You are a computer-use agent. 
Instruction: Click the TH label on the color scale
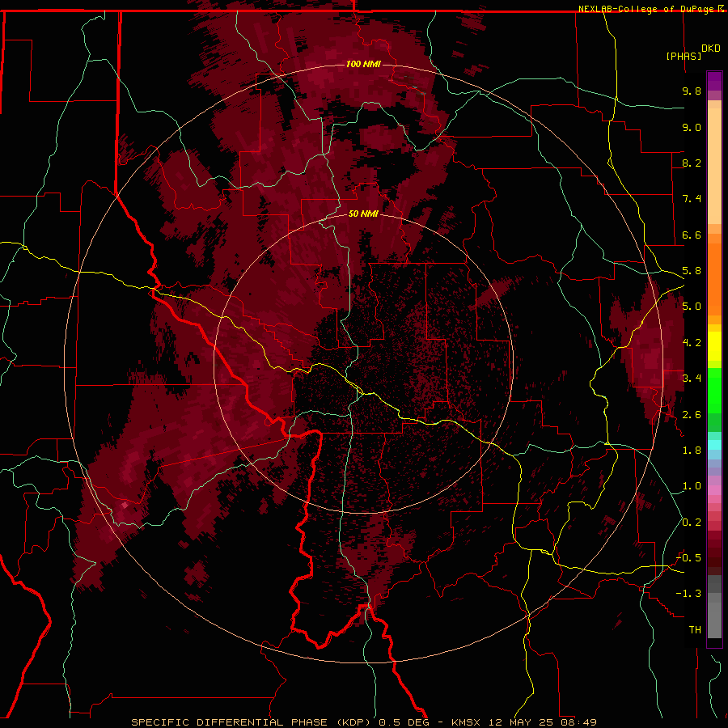695,630
